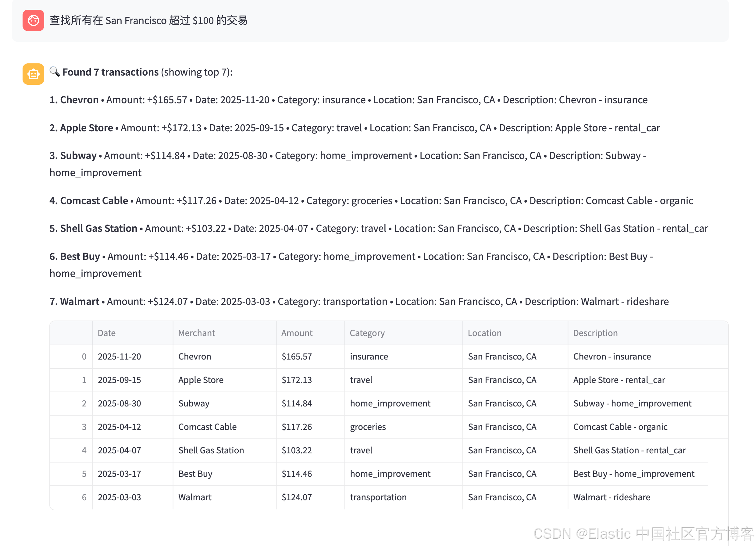Select table date cell 2025-04-12

(x=133, y=427)
